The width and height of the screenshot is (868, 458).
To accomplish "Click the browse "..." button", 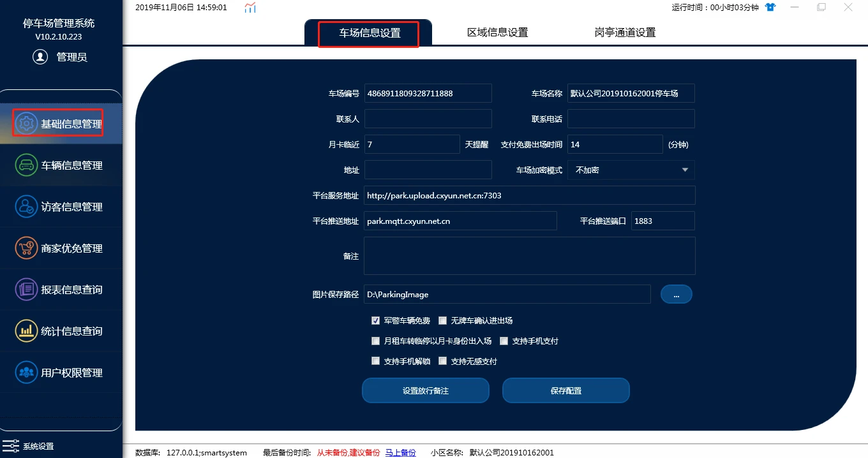I will [x=677, y=294].
